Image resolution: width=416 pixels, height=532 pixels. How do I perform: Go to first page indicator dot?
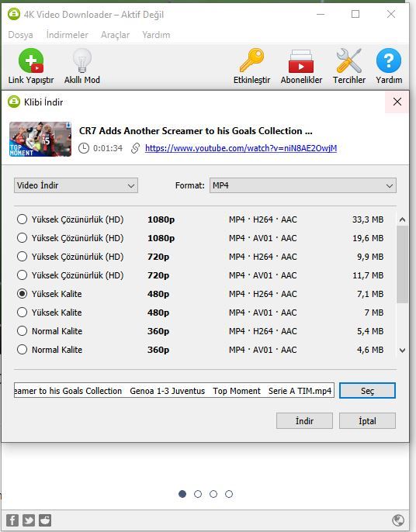(x=182, y=494)
